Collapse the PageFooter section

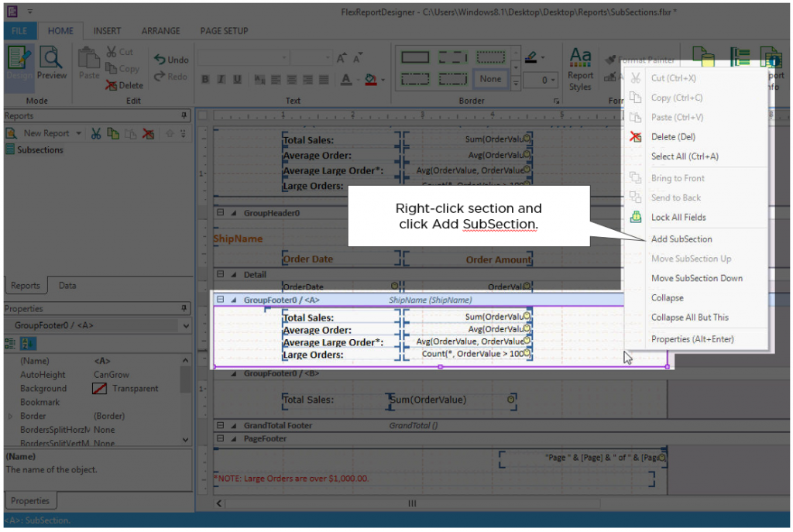click(221, 438)
